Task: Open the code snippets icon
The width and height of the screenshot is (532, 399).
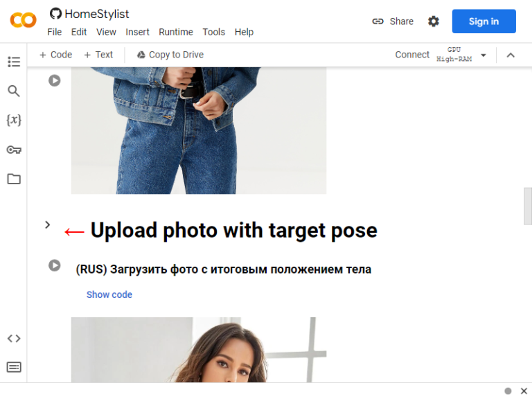Action: pos(14,338)
